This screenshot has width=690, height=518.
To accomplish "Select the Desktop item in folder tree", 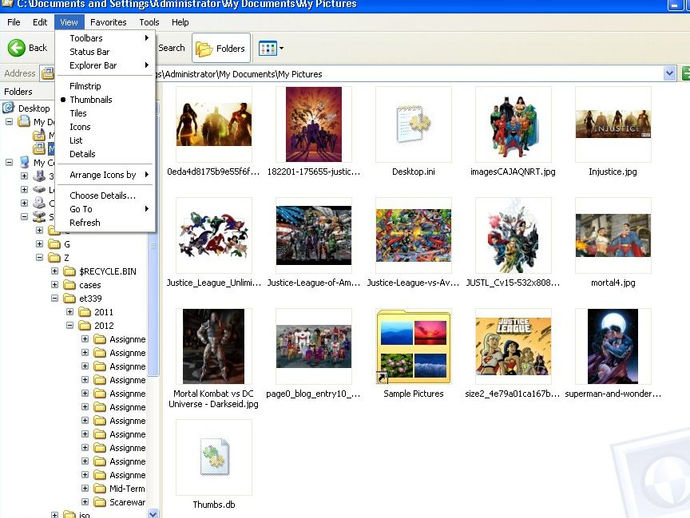I will tap(34, 108).
